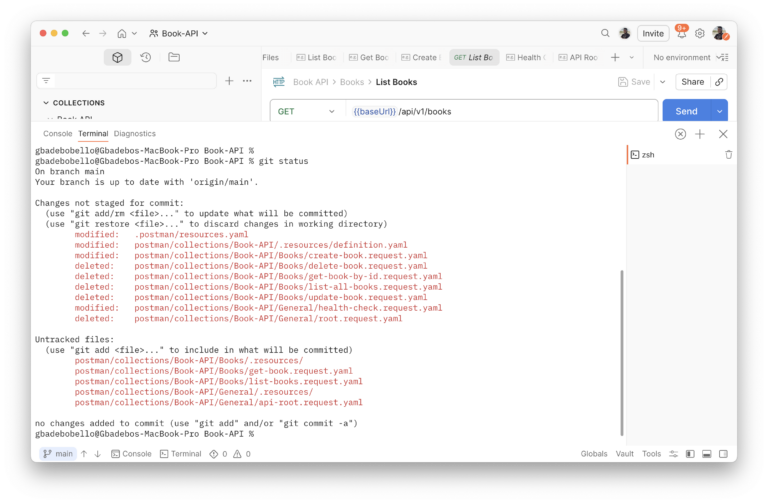This screenshot has height=503, width=768.
Task: Open the notifications bell
Action: pos(681,33)
